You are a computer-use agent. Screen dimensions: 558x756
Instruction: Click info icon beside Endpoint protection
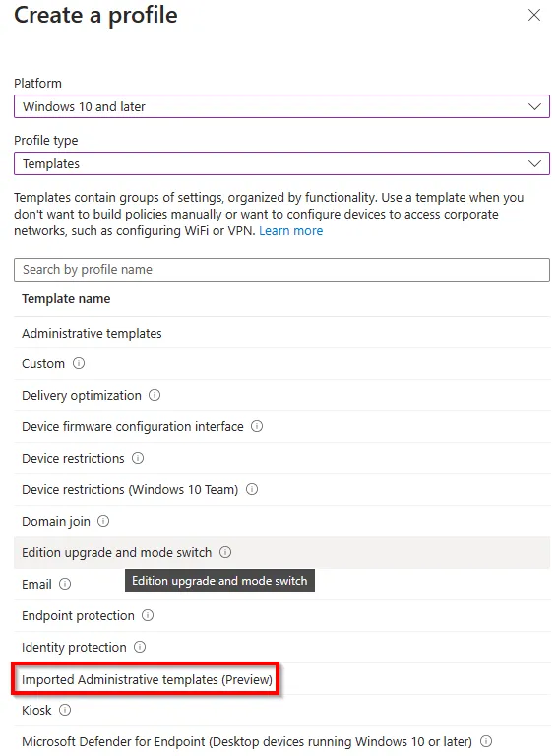point(148,615)
